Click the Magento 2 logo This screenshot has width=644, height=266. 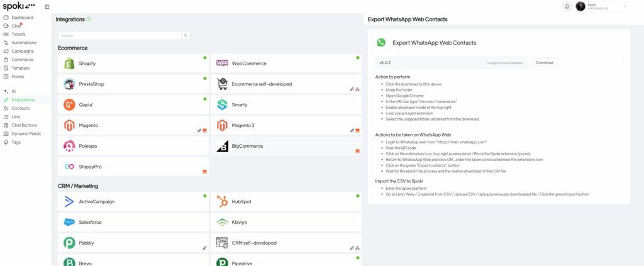coord(222,125)
